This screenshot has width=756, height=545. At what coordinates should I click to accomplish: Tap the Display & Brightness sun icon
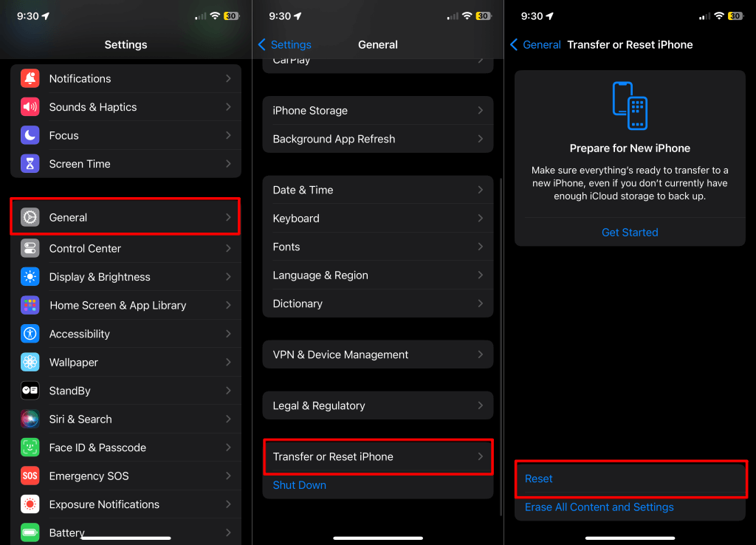pyautogui.click(x=30, y=277)
